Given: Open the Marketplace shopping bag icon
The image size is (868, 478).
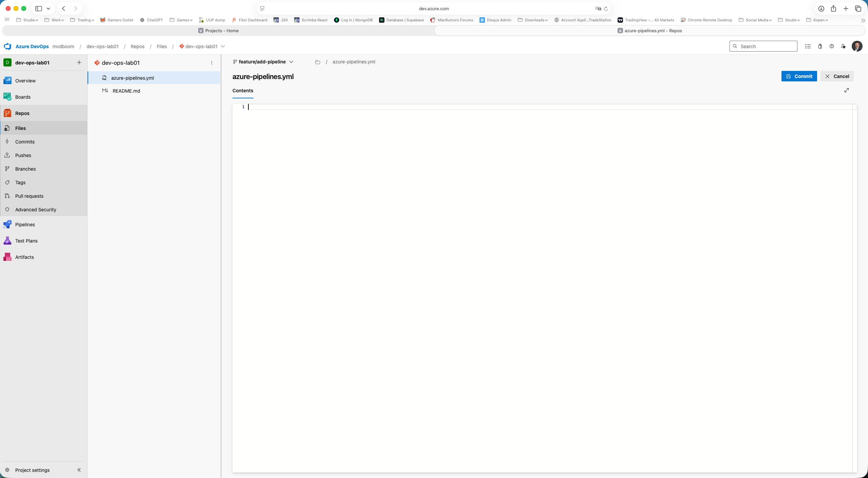Looking at the screenshot, I should 819,46.
